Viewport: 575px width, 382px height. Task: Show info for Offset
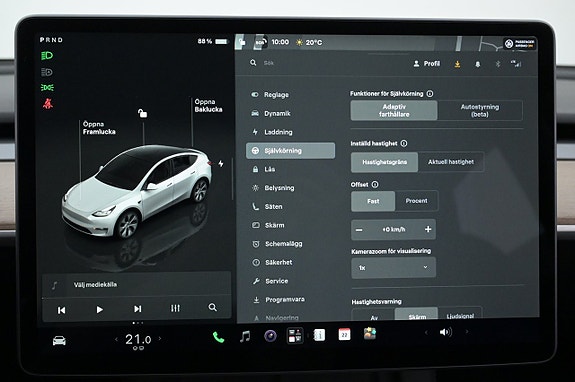[375, 184]
